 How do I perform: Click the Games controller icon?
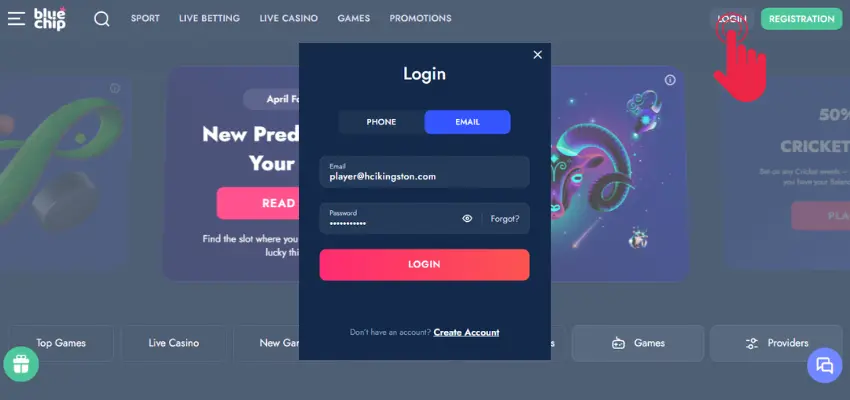(x=618, y=343)
